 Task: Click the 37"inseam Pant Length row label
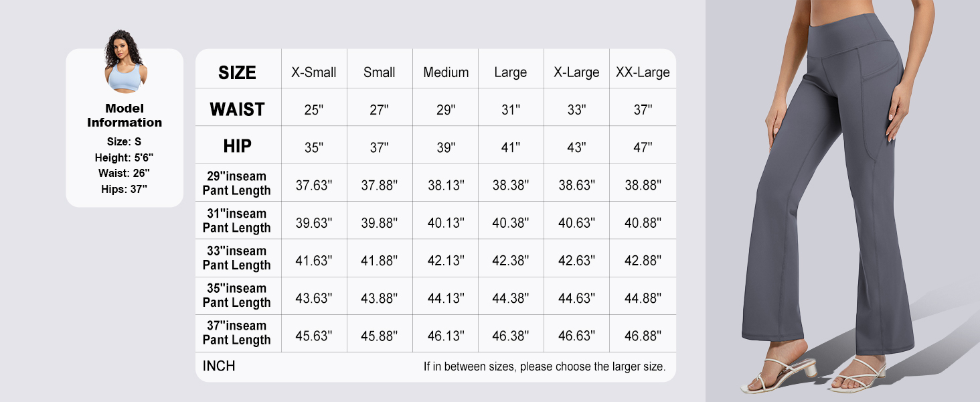click(237, 333)
